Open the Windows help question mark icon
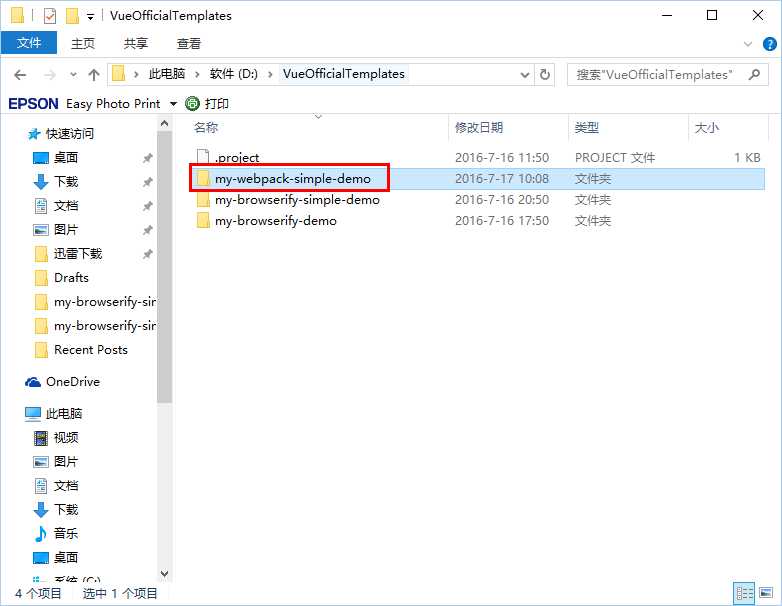 (x=770, y=44)
